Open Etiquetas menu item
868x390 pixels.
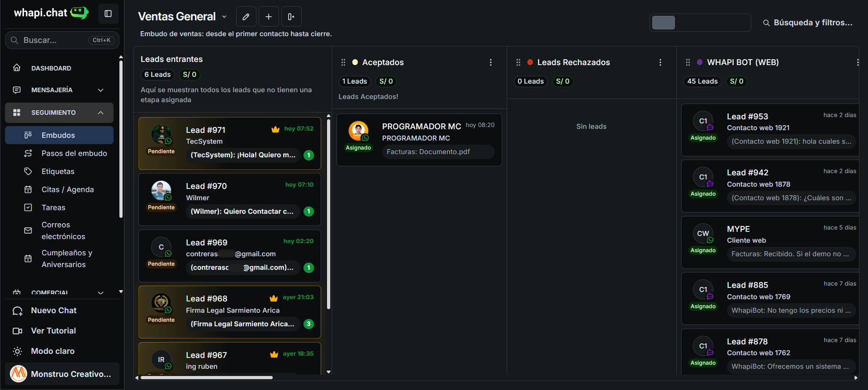coord(59,171)
